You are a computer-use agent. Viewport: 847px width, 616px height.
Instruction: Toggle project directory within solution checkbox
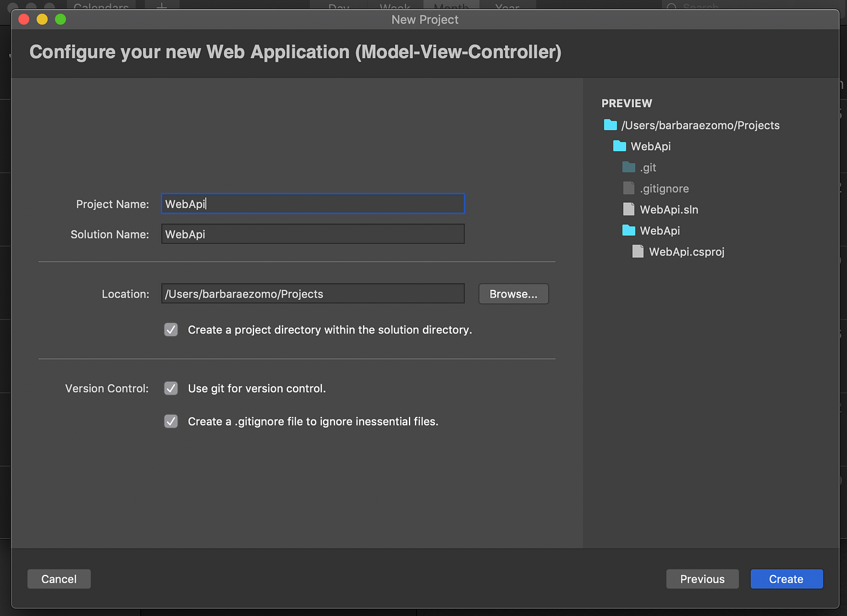click(171, 330)
